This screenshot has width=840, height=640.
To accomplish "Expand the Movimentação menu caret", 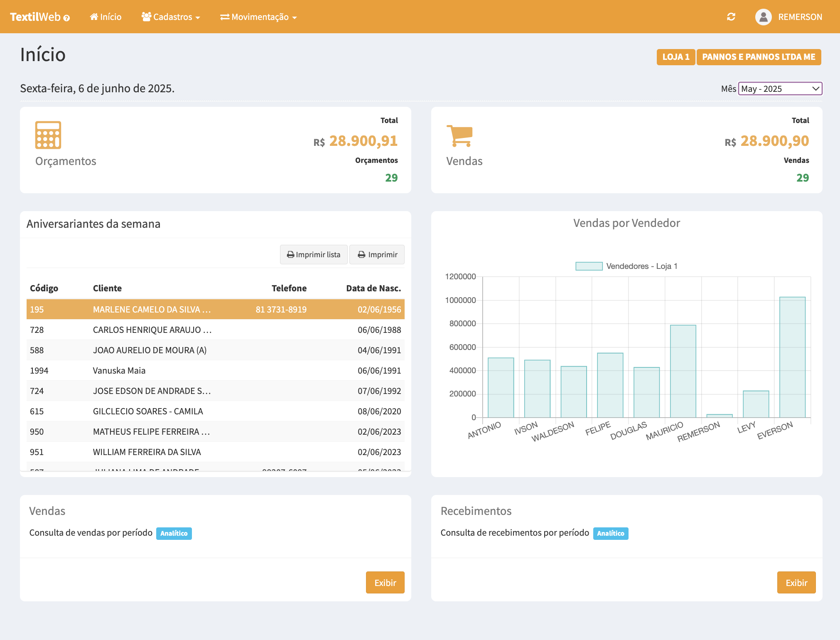I will point(295,18).
